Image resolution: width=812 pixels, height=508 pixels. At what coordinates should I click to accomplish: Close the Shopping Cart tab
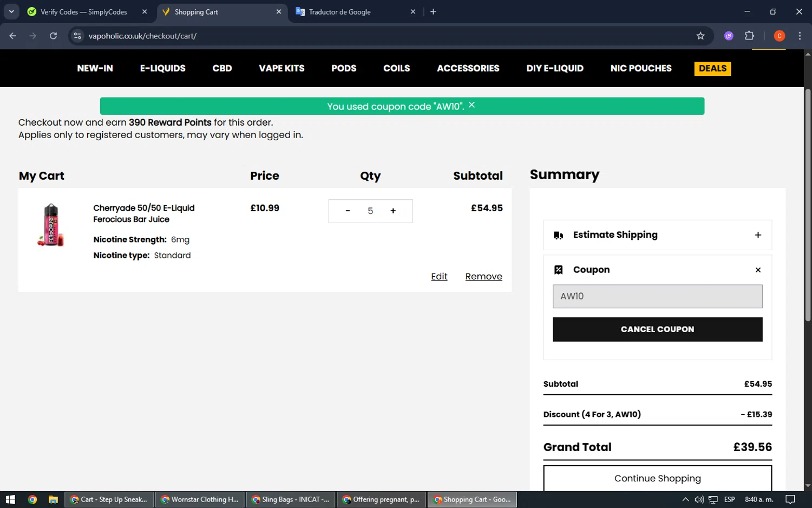point(279,11)
